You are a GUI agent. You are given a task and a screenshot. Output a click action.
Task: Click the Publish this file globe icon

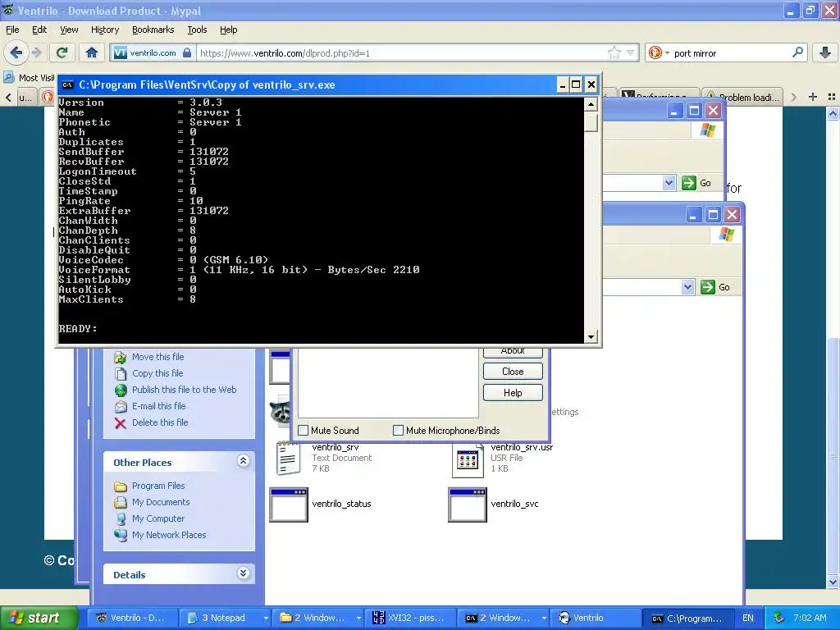point(121,390)
